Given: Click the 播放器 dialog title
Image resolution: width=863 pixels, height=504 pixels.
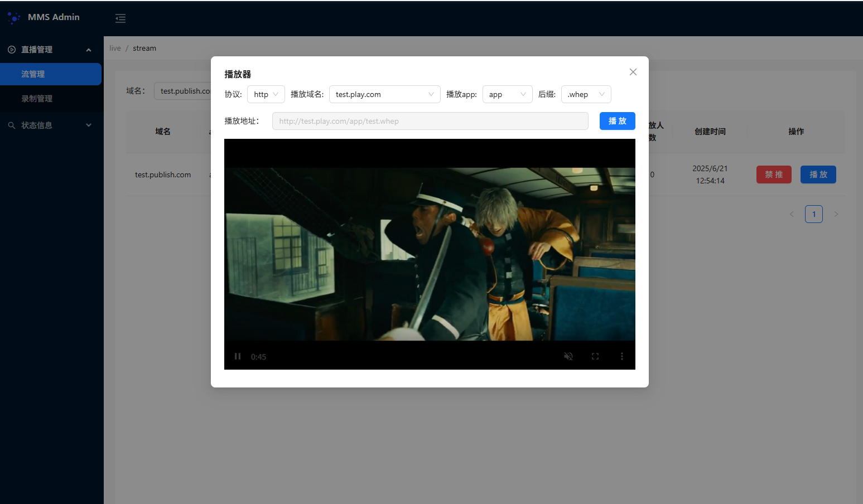Looking at the screenshot, I should click(238, 74).
